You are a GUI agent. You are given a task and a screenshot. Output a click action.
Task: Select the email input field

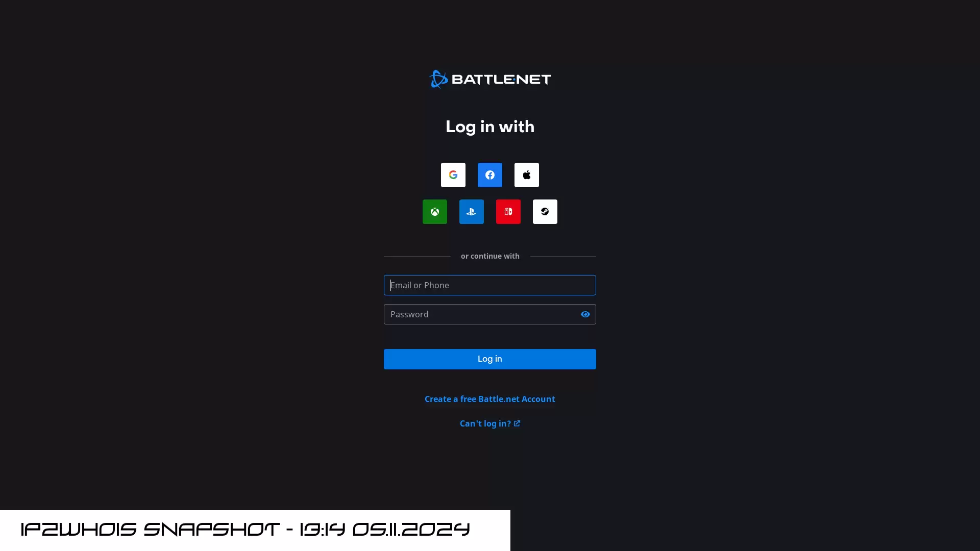(490, 285)
